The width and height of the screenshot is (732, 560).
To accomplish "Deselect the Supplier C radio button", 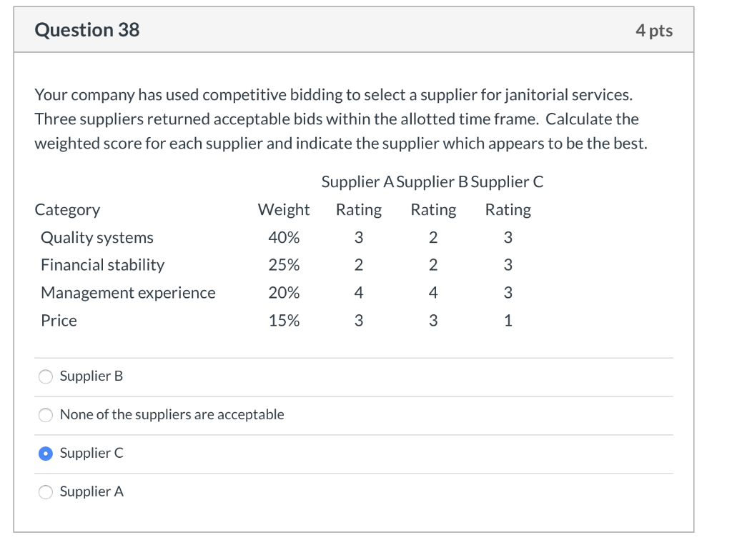I will pos(45,453).
